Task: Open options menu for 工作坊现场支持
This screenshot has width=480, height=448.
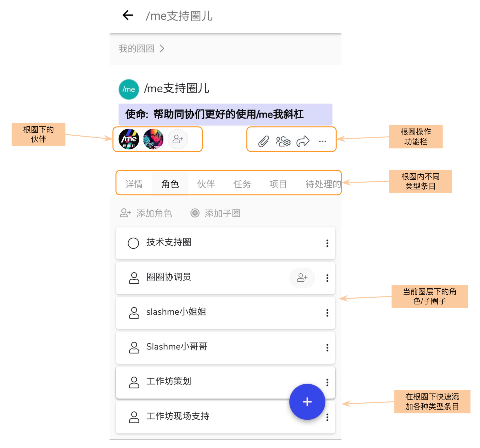Action: 327,417
